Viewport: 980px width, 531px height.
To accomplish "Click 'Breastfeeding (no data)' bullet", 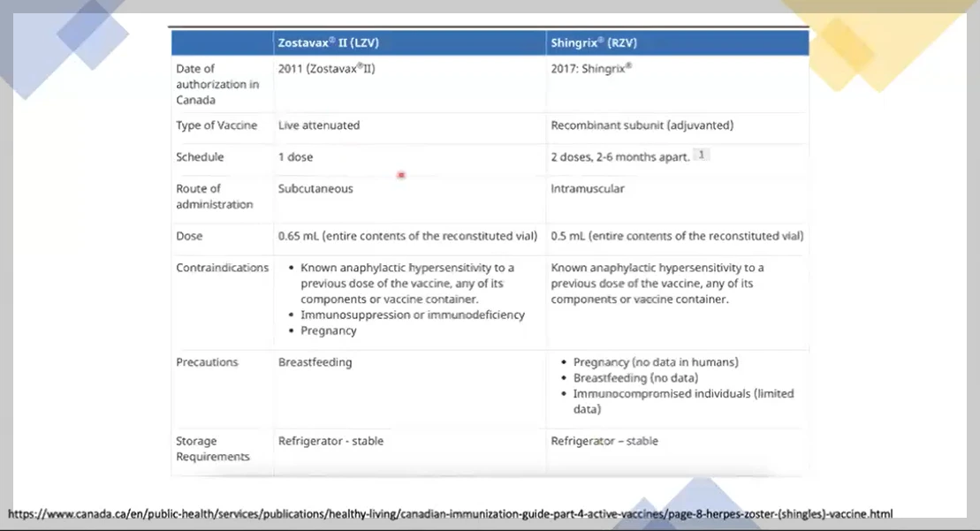I will (x=635, y=378).
